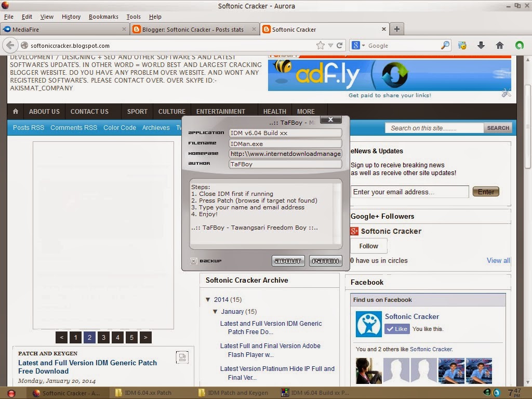Click the slideshow next arrow button
Image resolution: width=532 pixels, height=399 pixels.
point(145,337)
